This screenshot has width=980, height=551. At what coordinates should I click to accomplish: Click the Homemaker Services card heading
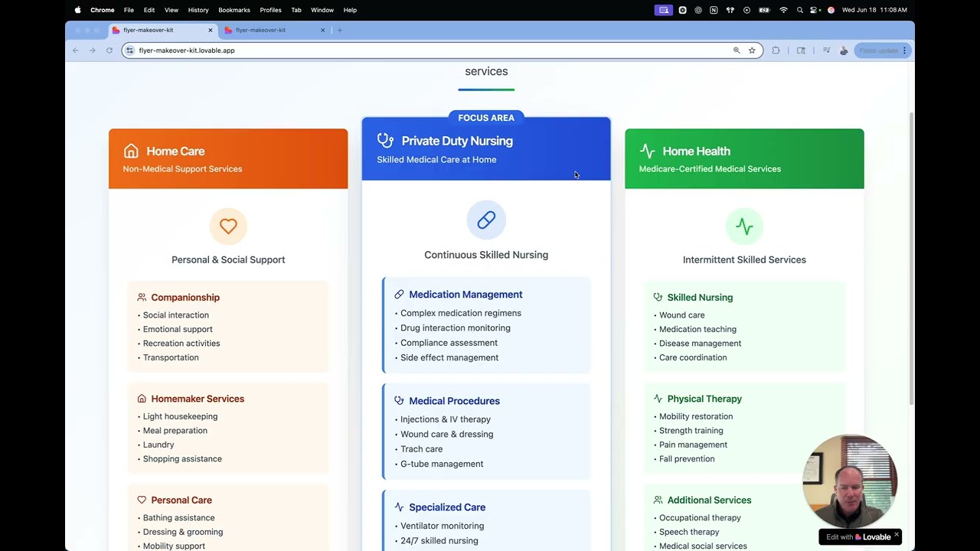pos(198,399)
